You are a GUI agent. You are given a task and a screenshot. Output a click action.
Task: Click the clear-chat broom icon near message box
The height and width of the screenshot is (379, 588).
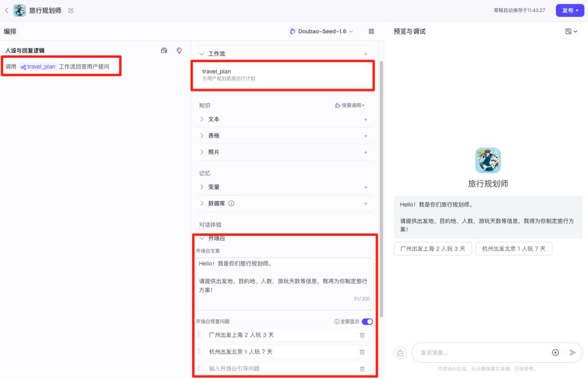click(400, 352)
